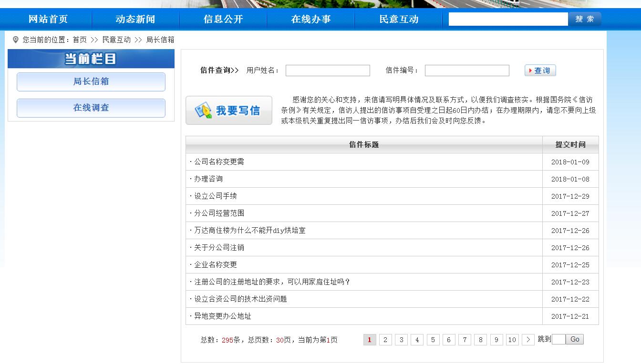
Task: Open the 网站首页 menu item
Action: [x=48, y=19]
